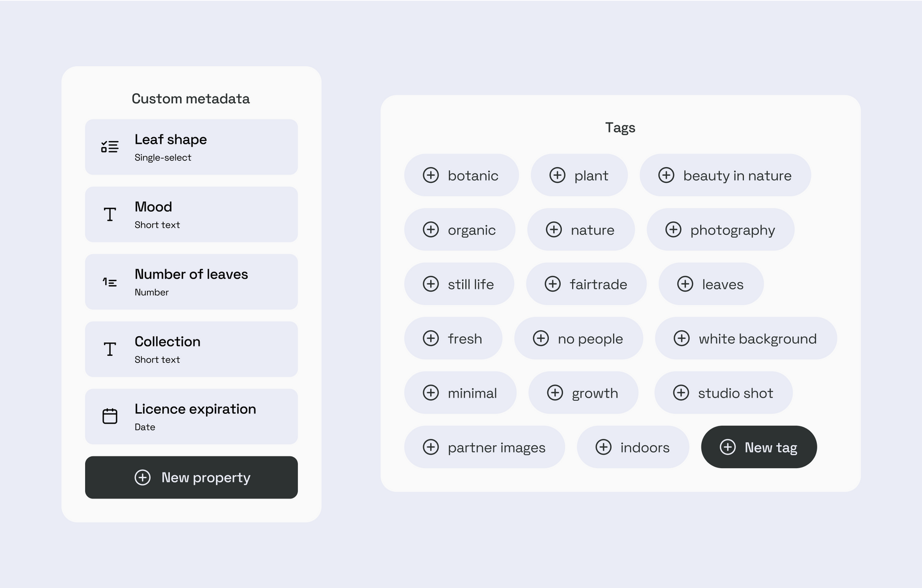Click the 'Short text' label under Collection
This screenshot has width=922, height=588.
tap(157, 360)
